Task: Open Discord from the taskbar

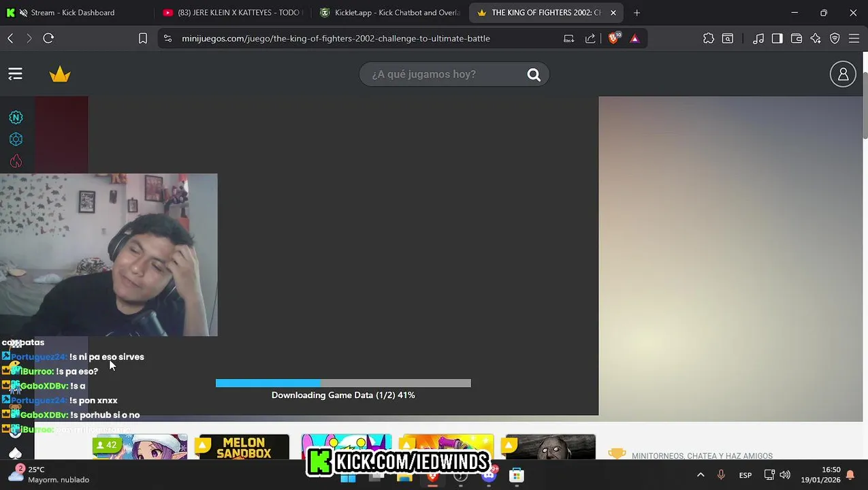Action: [489, 475]
